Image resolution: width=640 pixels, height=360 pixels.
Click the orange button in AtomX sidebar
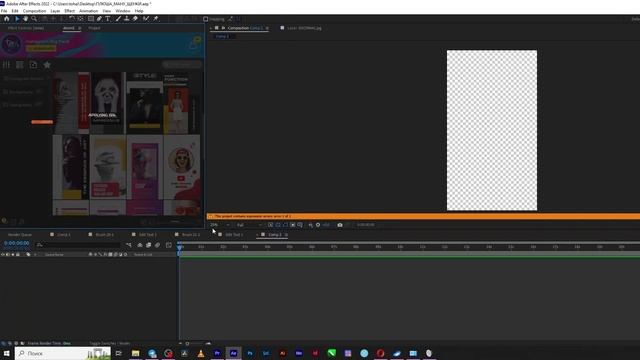tap(42, 122)
